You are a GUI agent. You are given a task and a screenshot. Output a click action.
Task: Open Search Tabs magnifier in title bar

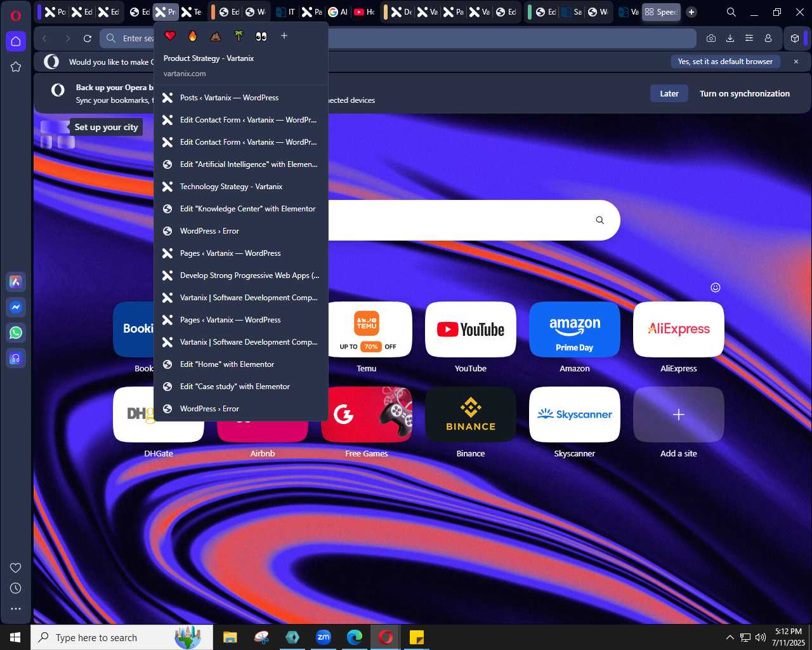pos(731,12)
